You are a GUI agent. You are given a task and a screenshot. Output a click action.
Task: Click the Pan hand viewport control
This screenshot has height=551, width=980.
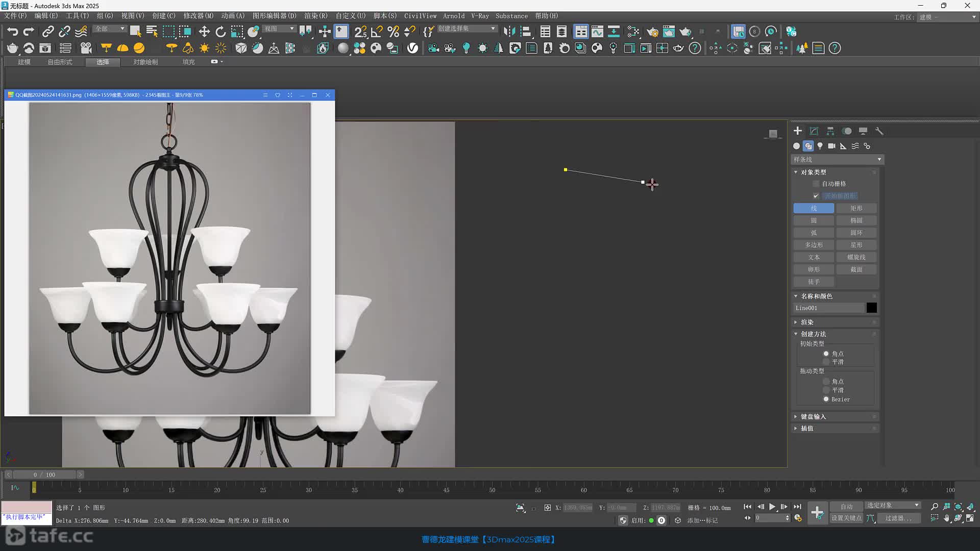coord(947,518)
